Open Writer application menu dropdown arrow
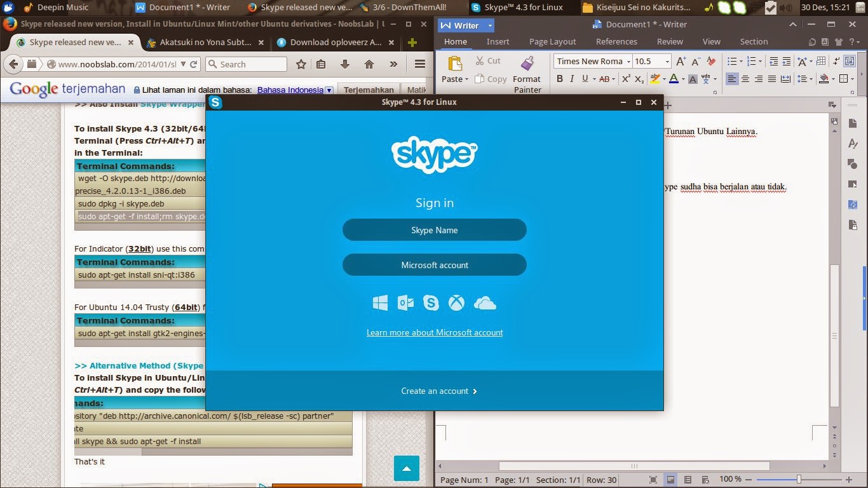This screenshot has height=488, width=868. [x=490, y=25]
